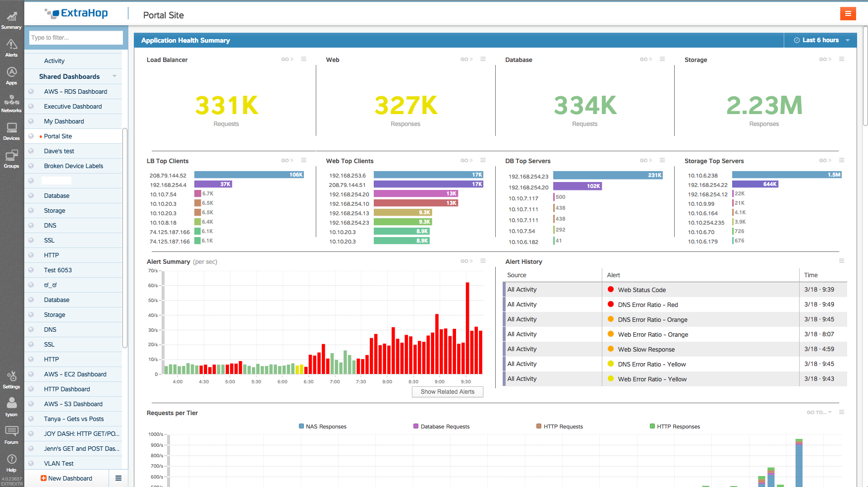The width and height of the screenshot is (868, 487).
Task: Toggle the HTTP Responses legend series
Action: tap(675, 426)
